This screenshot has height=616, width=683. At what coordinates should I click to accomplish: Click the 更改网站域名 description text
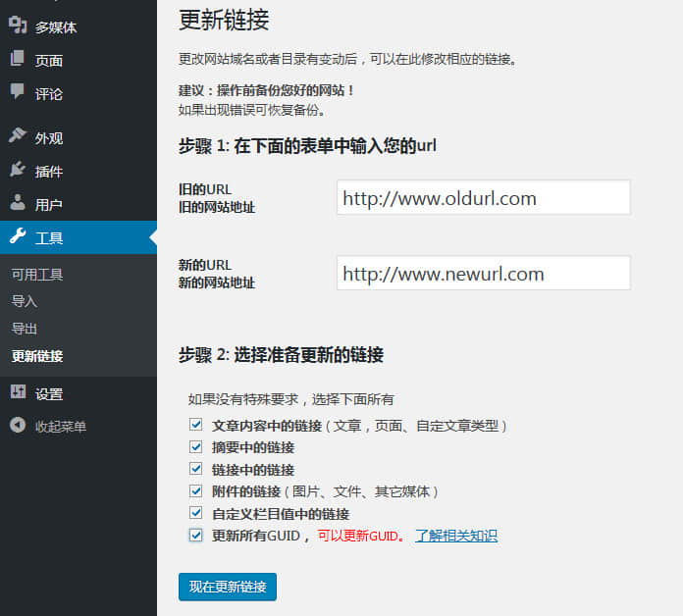point(348,59)
